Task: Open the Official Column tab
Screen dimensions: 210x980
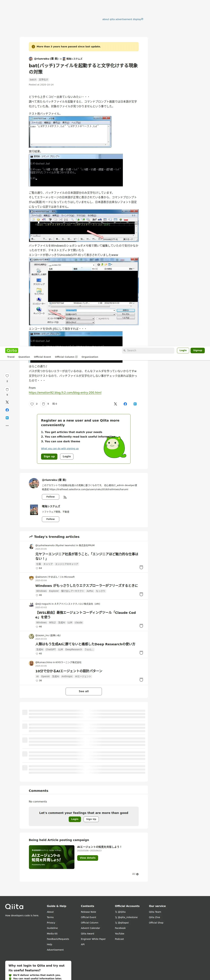Action: pyautogui.click(x=66, y=357)
